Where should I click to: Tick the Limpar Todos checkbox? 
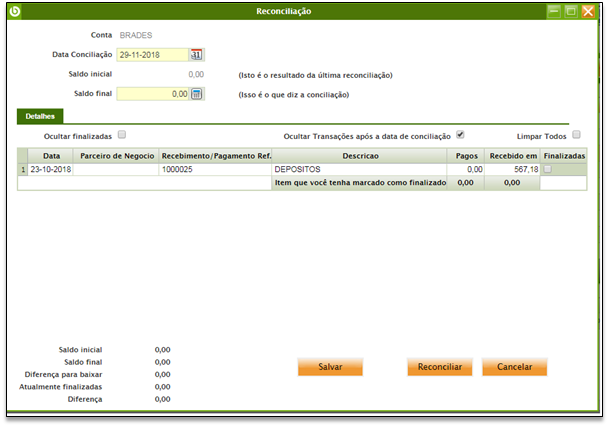[577, 134]
